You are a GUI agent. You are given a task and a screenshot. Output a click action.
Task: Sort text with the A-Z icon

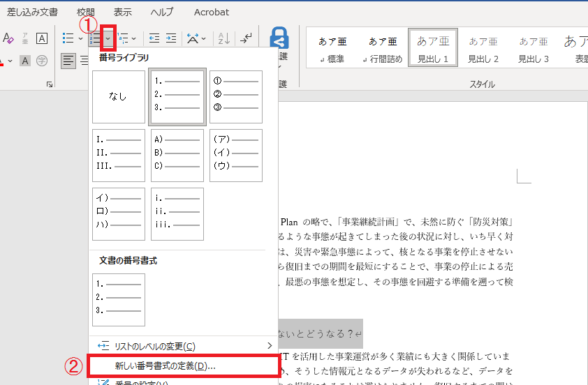224,38
